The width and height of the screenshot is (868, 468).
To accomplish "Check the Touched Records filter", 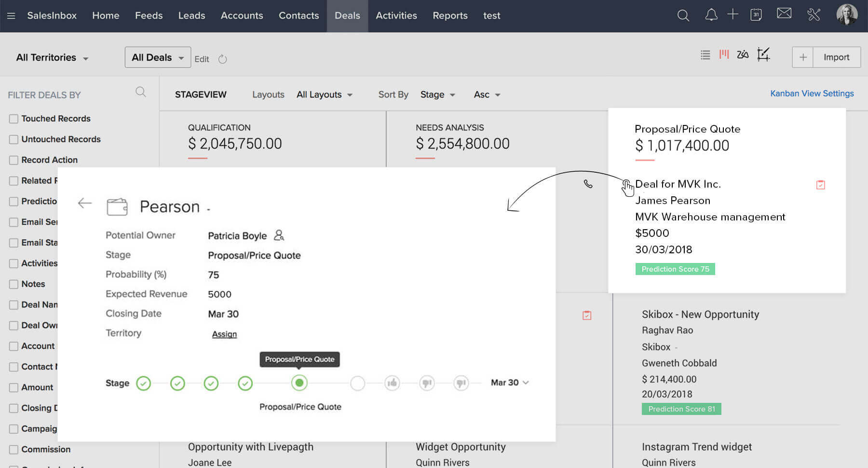I will (14, 119).
